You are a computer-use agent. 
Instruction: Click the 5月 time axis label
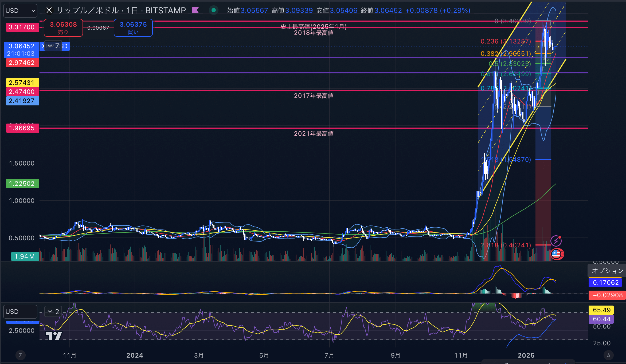(x=264, y=355)
